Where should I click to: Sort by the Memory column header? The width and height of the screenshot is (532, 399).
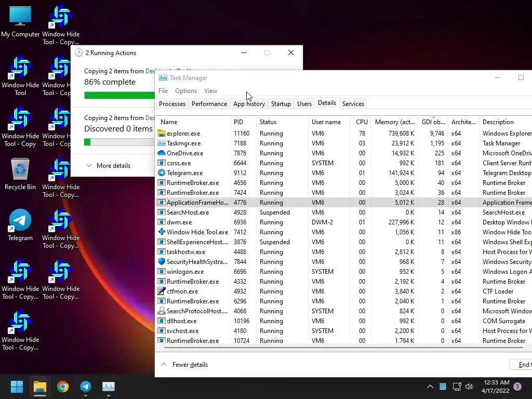pos(395,122)
